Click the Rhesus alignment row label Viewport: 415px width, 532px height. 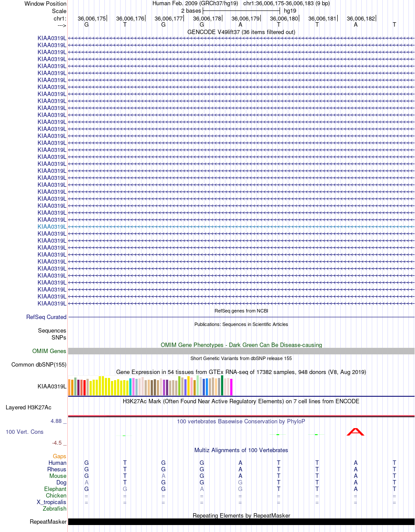(x=57, y=470)
